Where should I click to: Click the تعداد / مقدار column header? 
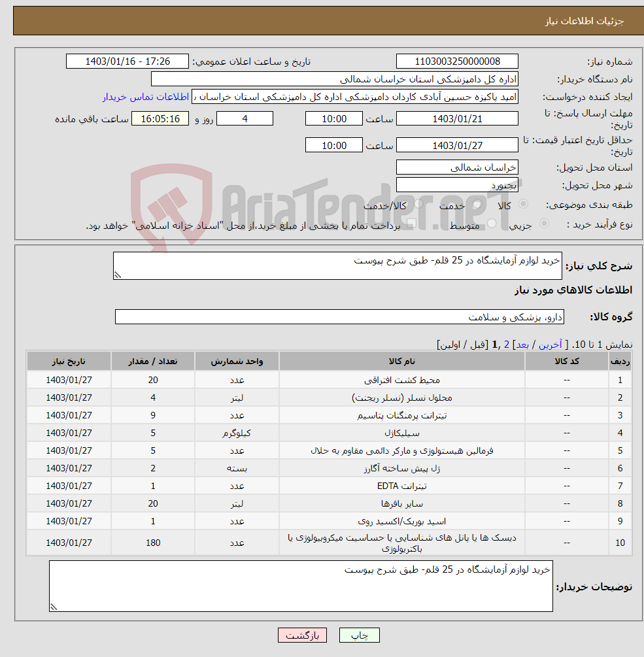pos(153,361)
